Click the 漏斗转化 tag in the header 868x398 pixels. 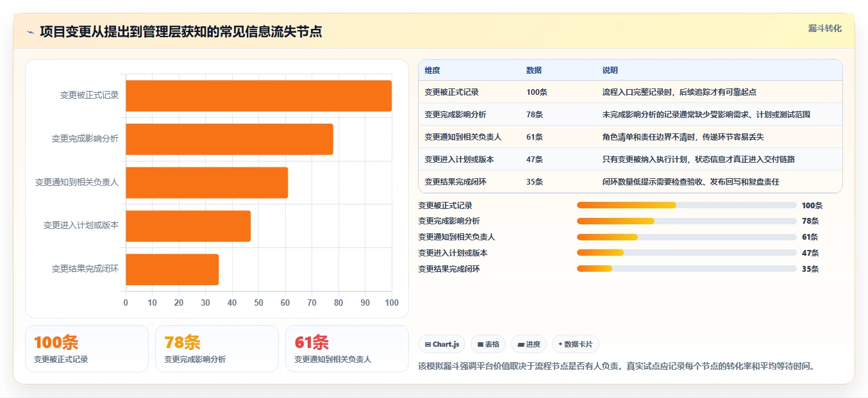pyautogui.click(x=824, y=29)
